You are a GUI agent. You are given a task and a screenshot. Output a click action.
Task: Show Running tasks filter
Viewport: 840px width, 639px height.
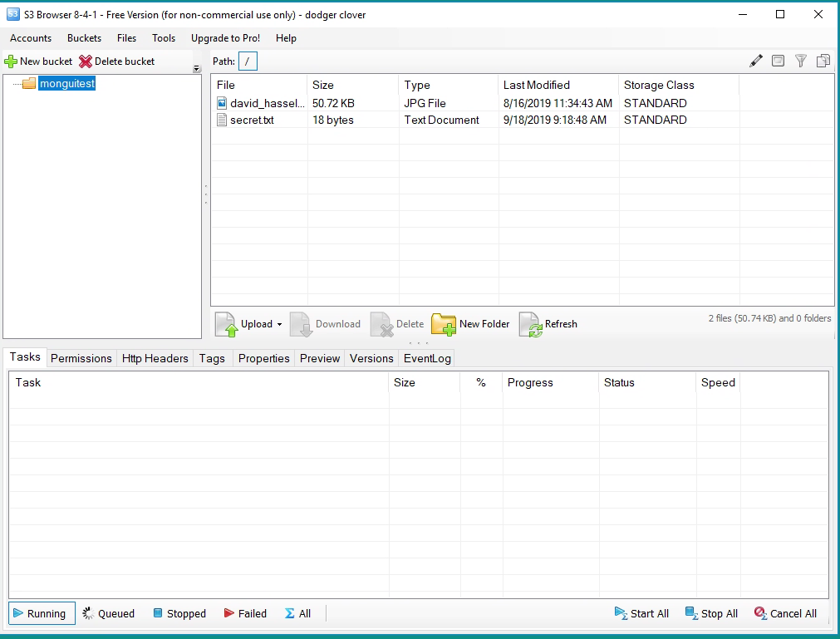coord(42,613)
